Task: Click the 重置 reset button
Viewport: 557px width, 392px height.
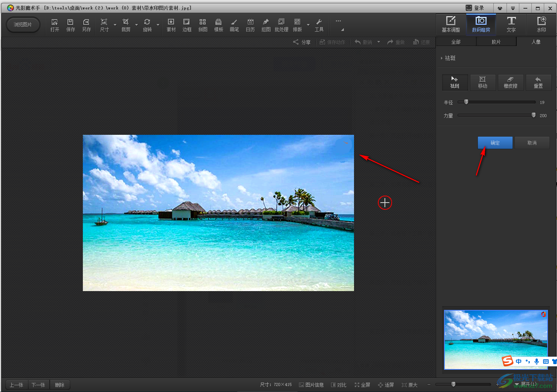Action: (x=539, y=82)
